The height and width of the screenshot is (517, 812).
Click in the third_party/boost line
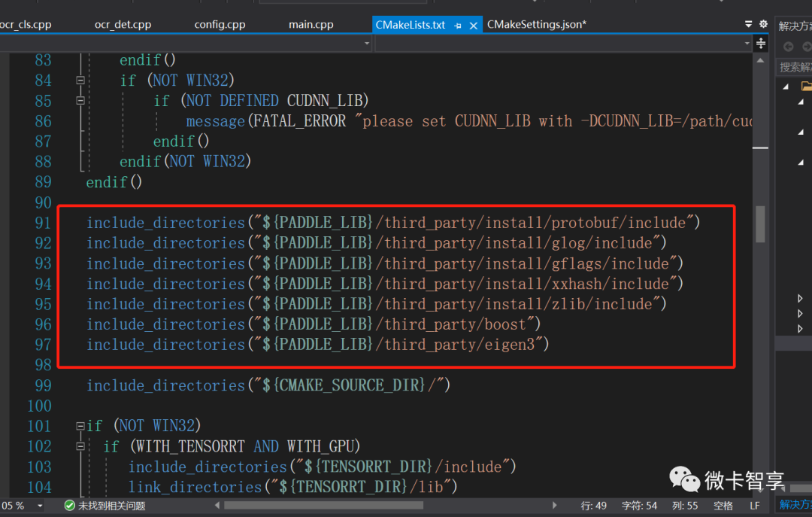(314, 324)
